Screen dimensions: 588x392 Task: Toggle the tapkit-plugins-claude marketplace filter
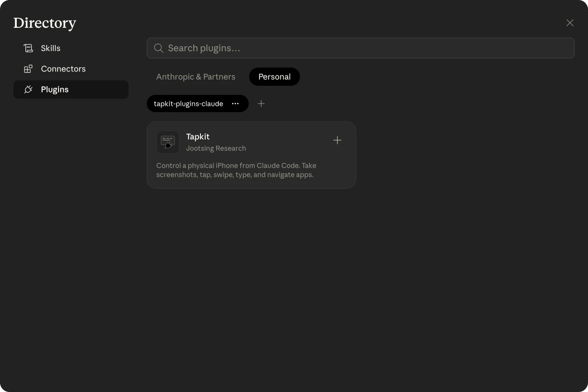(188, 104)
